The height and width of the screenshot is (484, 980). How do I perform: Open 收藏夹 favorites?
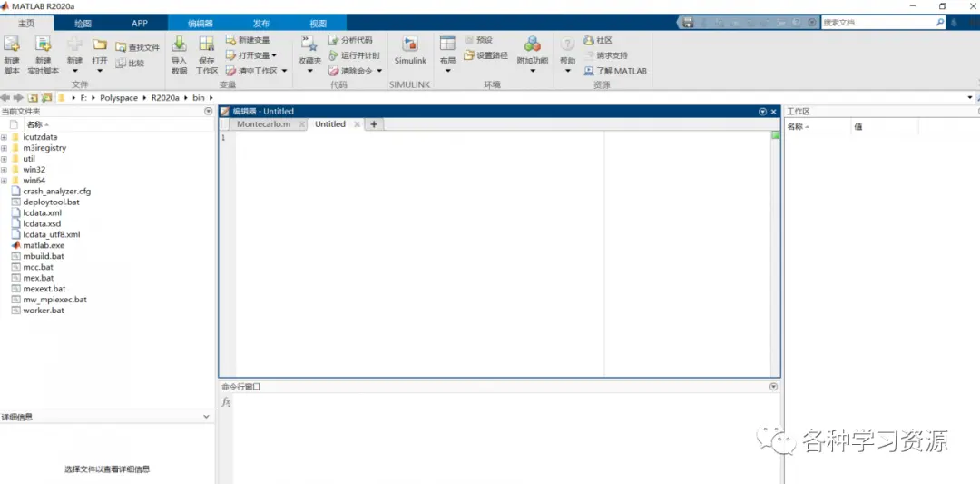pos(309,55)
